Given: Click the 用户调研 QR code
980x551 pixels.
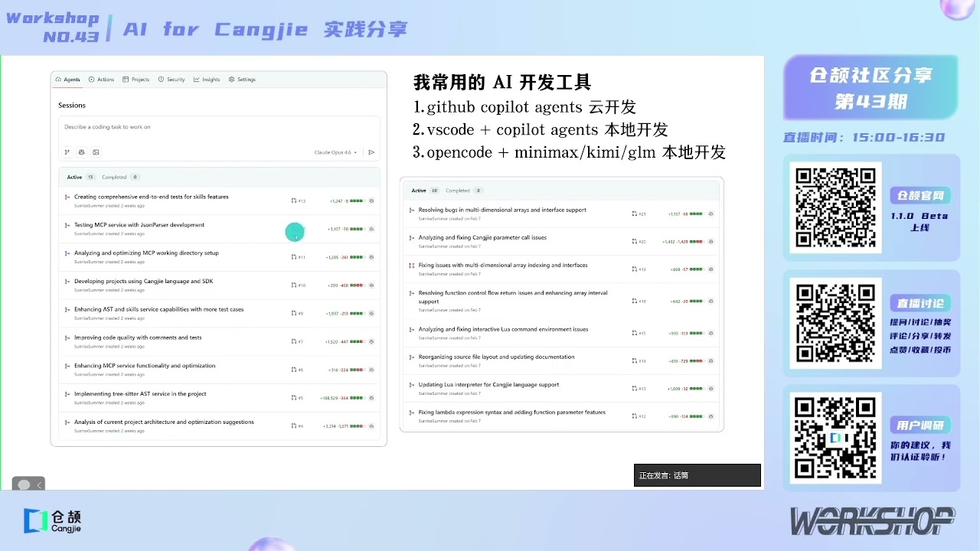Looking at the screenshot, I should 835,438.
